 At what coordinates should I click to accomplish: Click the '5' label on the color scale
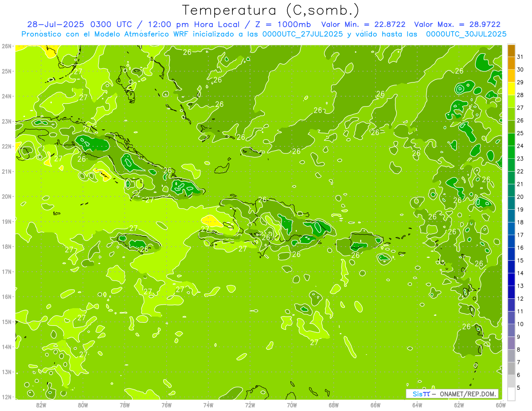[x=519, y=388]
